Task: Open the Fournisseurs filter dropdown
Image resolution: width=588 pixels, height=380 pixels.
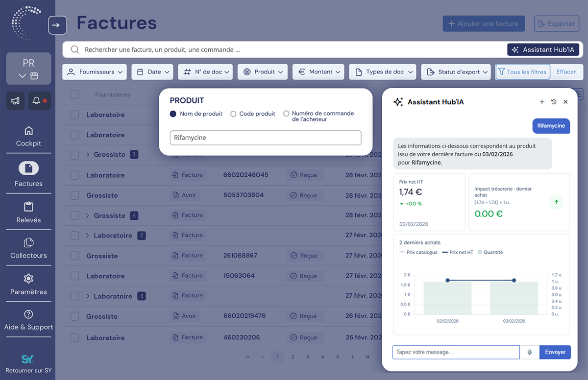Action: (95, 72)
